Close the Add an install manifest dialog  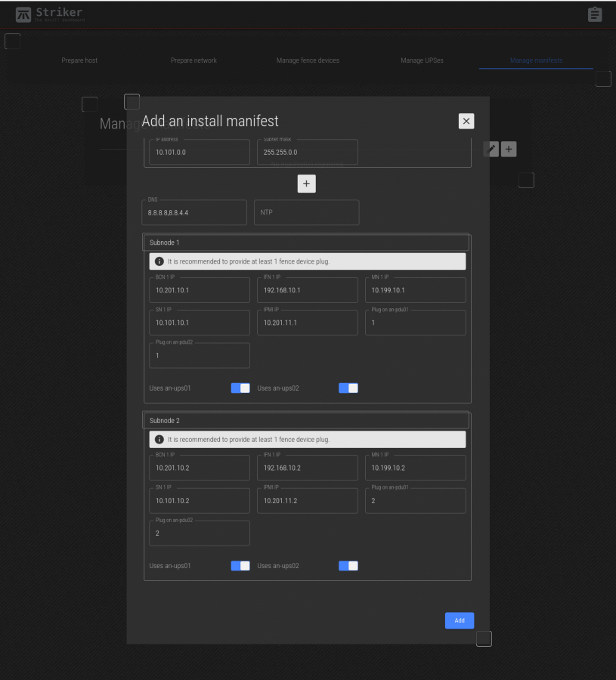(466, 121)
